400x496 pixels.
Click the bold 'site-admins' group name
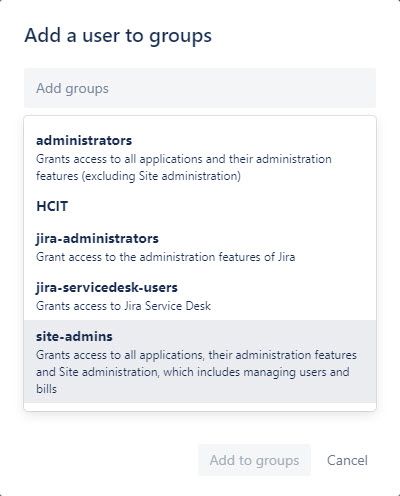tap(74, 336)
